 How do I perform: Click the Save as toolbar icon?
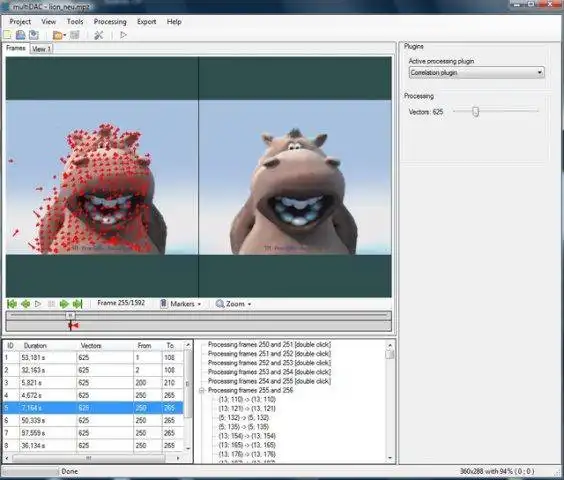34,35
